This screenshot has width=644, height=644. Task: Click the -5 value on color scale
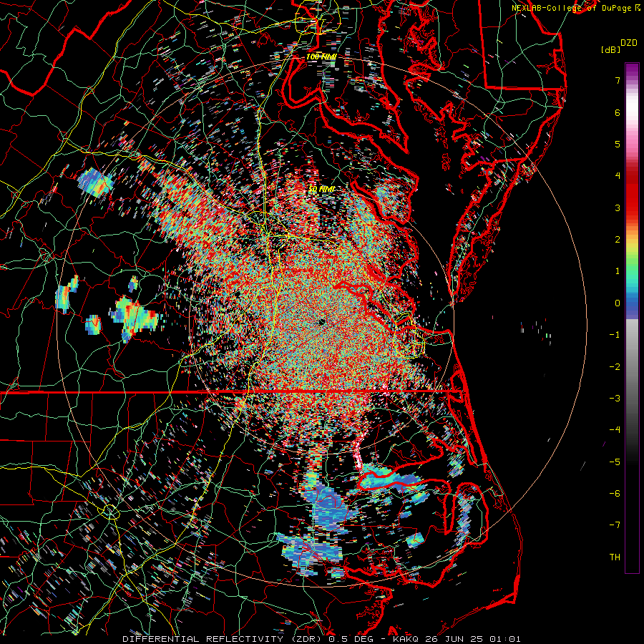click(x=615, y=462)
